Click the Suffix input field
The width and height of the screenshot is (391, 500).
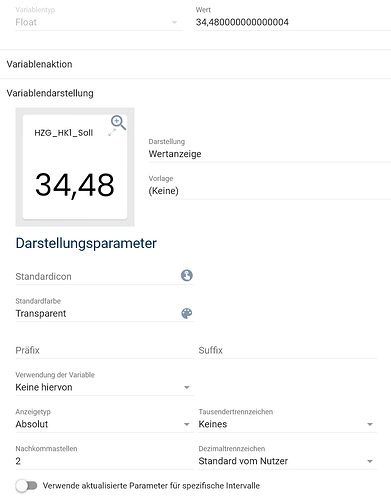288,350
